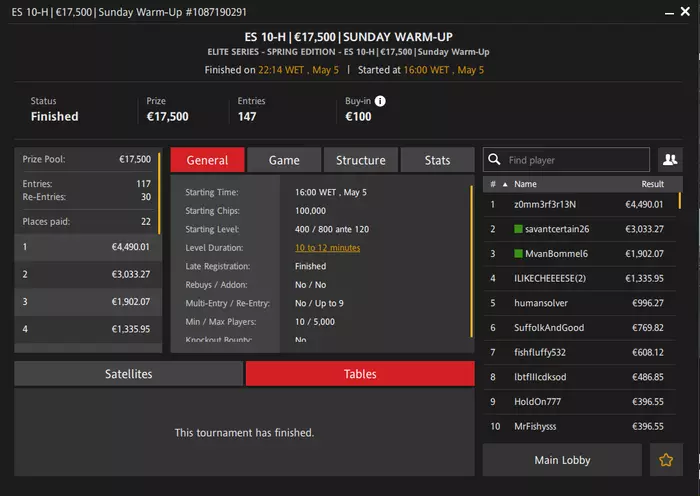Click green flag icon next to MvanBommel6
The width and height of the screenshot is (700, 496).
(518, 254)
